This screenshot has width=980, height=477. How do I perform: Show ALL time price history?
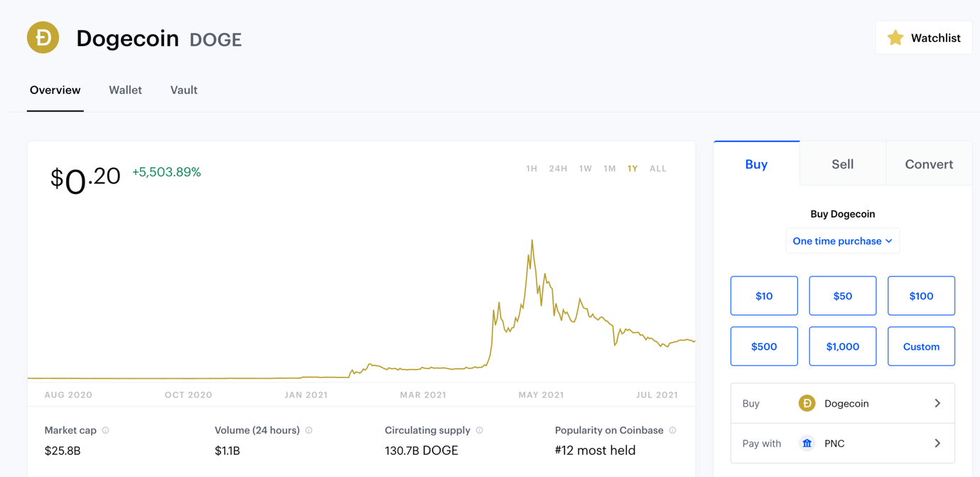658,168
